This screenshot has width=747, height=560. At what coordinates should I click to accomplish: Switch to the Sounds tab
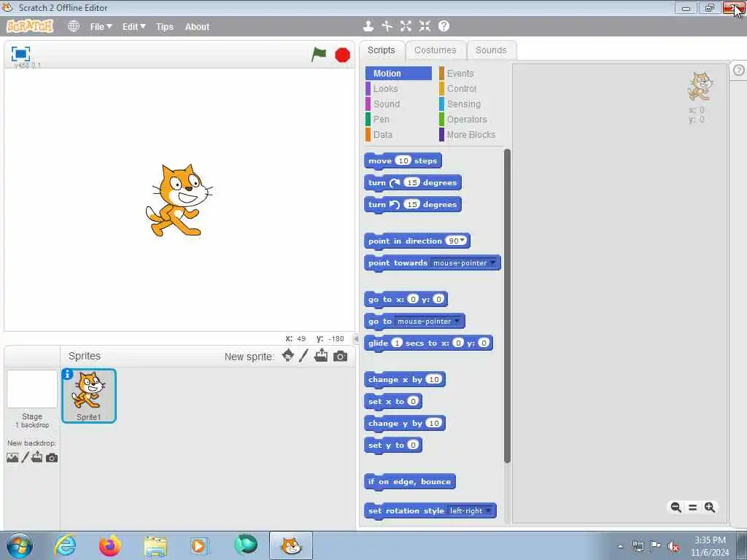(491, 50)
